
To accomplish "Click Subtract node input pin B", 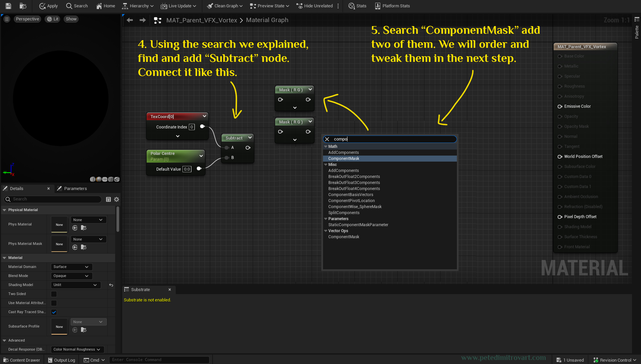I will (x=227, y=158).
